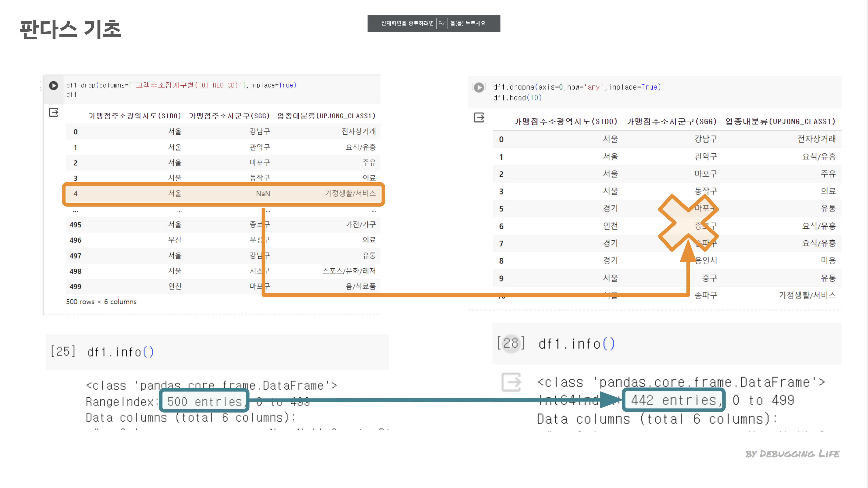Click pandas DataFrame class line in cell 25
Screen dimensions: 868x488
[211, 385]
